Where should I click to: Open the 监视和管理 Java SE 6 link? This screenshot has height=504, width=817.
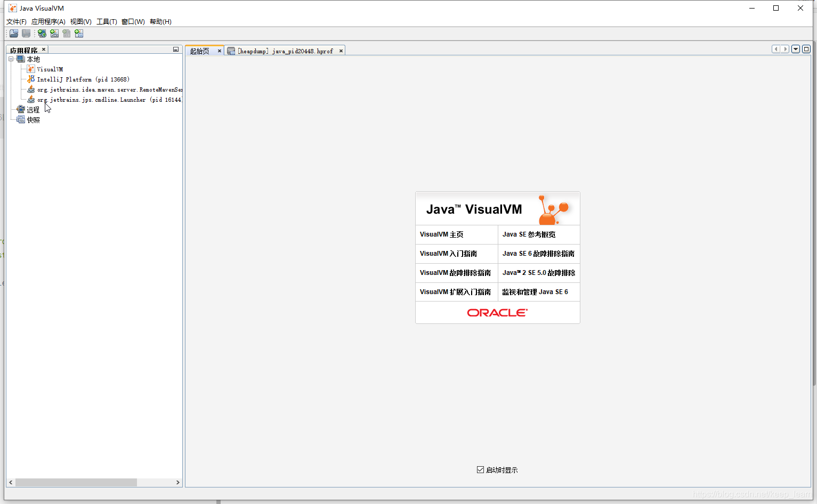point(535,292)
